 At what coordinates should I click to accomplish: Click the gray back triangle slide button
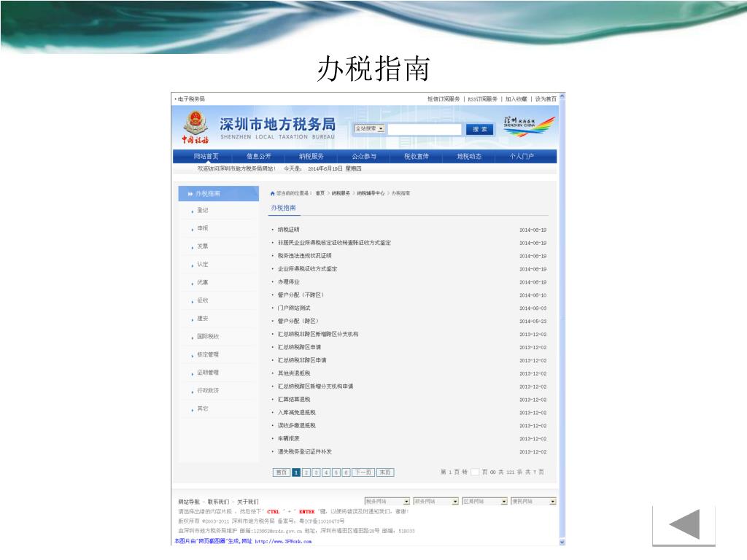click(x=684, y=524)
